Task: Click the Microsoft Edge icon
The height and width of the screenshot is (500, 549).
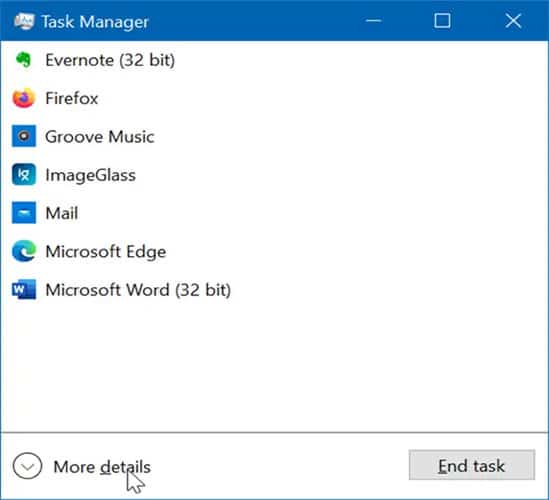Action: [x=24, y=251]
